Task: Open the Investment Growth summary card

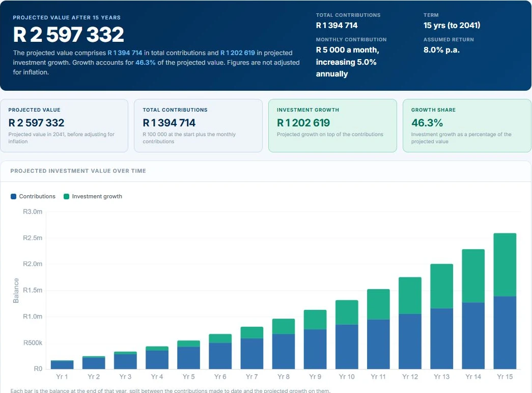Action: 332,126
